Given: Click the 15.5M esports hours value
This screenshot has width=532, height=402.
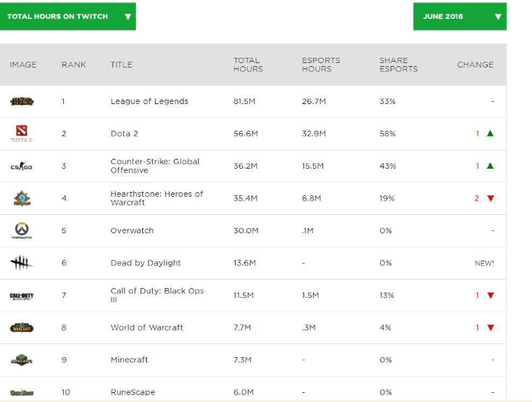Looking at the screenshot, I should click(x=313, y=166).
